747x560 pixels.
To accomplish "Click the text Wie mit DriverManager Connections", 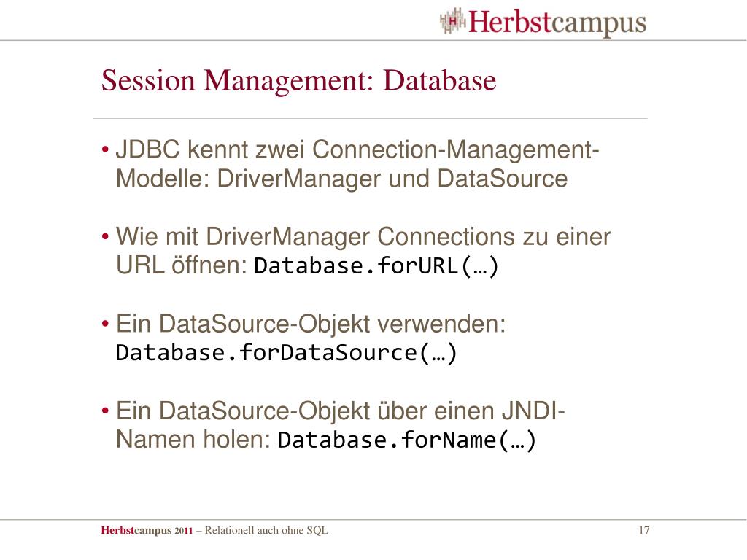I will [315, 237].
